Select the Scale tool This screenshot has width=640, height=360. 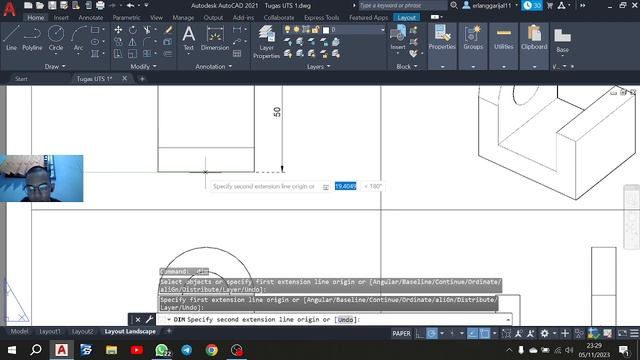(x=133, y=53)
